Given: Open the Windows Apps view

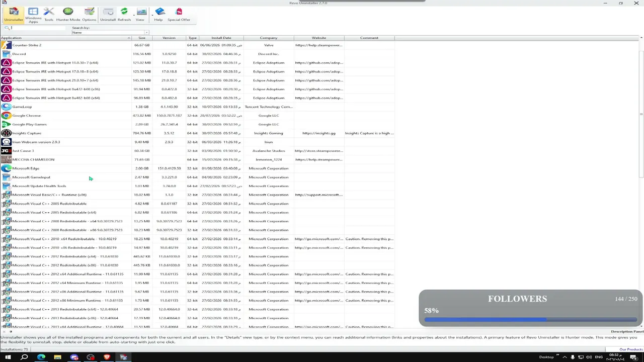Looking at the screenshot, I should [33, 15].
